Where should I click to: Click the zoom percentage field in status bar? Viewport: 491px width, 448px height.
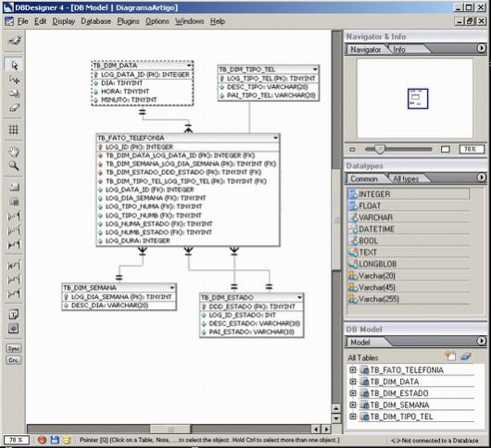click(x=17, y=440)
